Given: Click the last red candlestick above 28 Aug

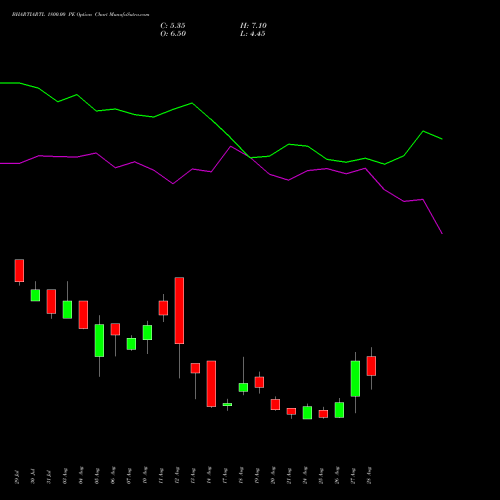Looking at the screenshot, I should 371,366.
